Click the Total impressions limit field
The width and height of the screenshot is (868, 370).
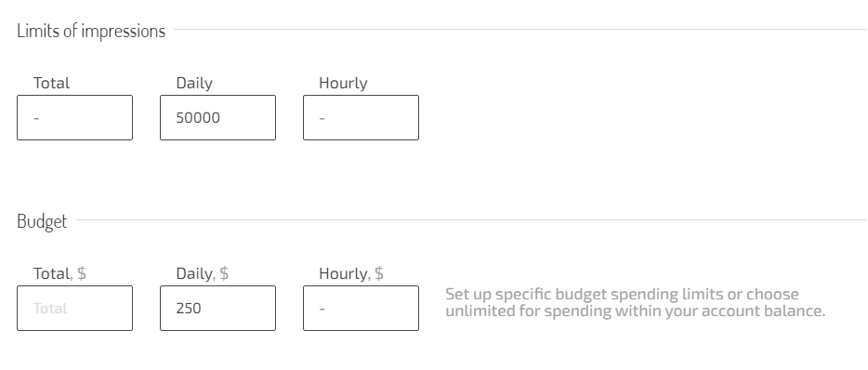point(74,117)
